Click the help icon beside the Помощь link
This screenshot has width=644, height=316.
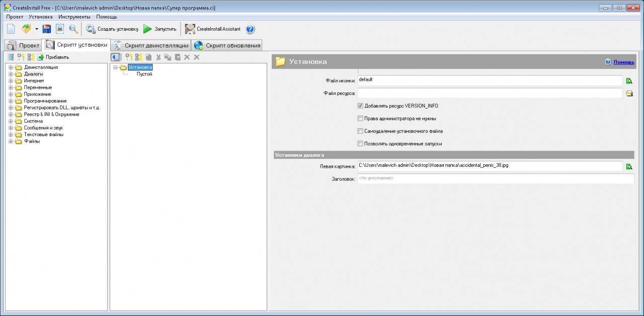click(608, 62)
